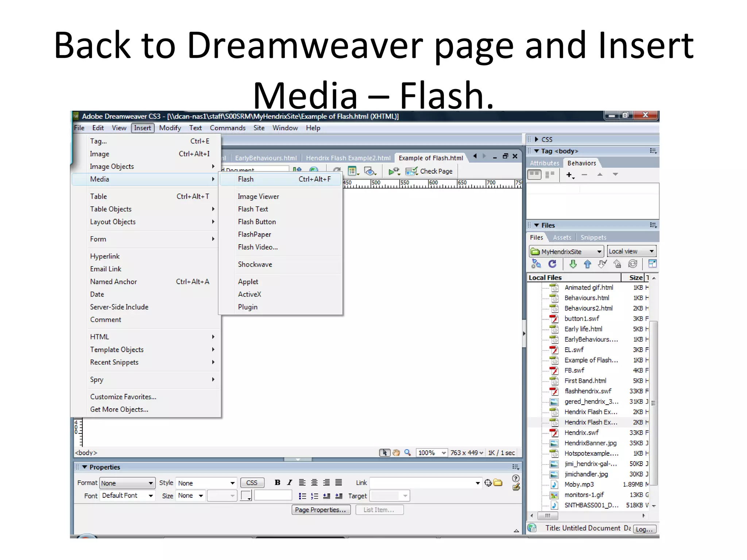Click the View Options icon in document toolbar
The height and width of the screenshot is (560, 747).
coord(353,171)
